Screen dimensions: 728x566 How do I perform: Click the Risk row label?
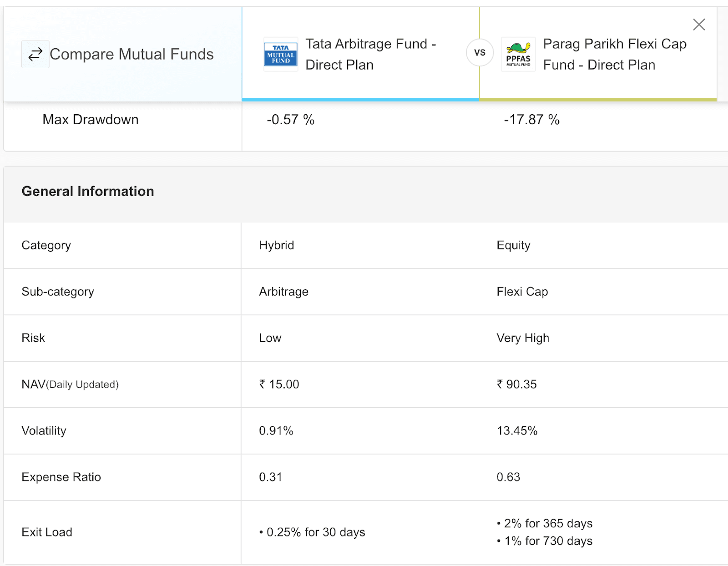tap(33, 338)
